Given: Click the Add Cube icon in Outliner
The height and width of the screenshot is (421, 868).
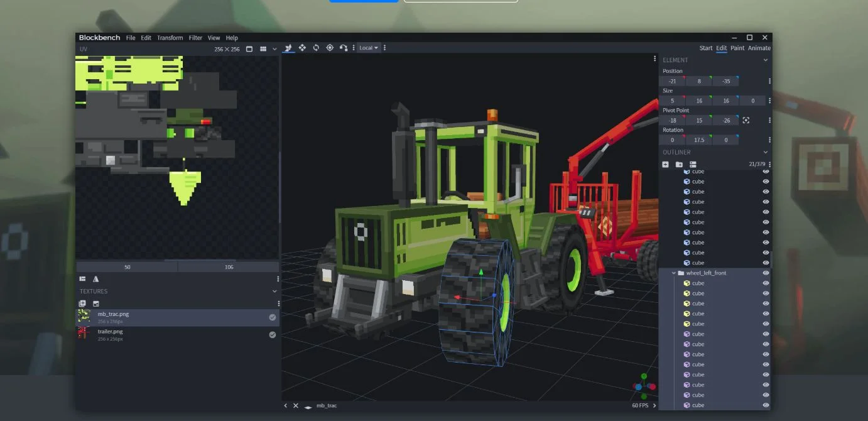Looking at the screenshot, I should click(x=665, y=165).
